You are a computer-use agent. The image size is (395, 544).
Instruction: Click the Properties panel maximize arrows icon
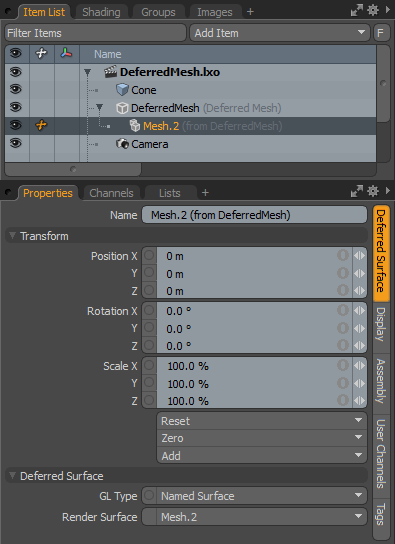tap(357, 192)
